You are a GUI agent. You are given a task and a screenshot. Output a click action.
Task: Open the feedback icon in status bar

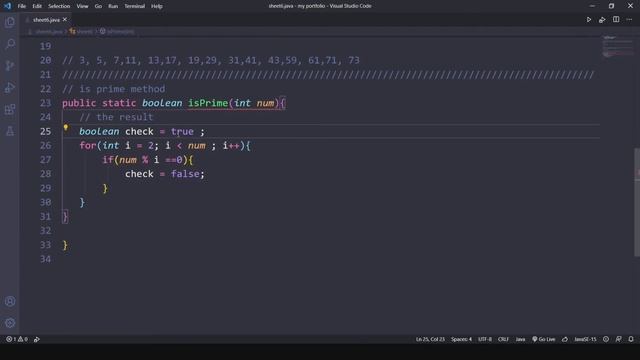[x=619, y=339]
